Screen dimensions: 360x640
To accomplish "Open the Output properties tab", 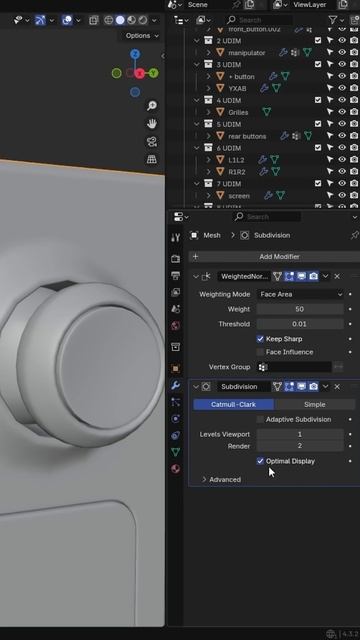I will pyautogui.click(x=176, y=276).
